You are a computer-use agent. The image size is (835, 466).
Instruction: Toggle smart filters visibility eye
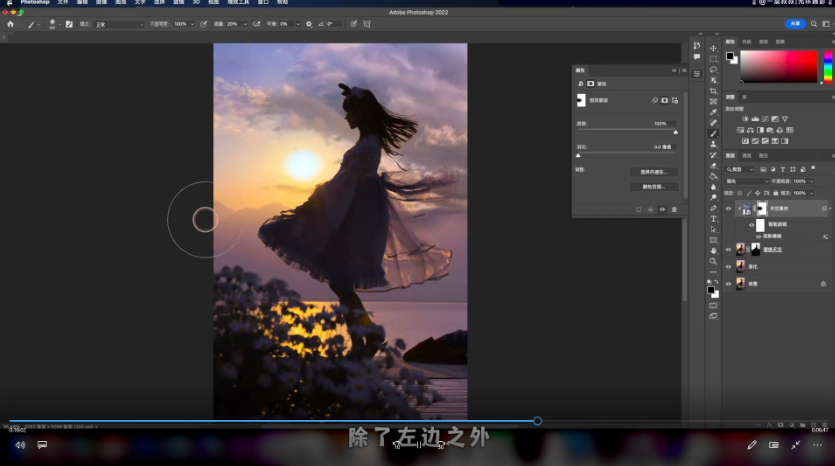(751, 225)
